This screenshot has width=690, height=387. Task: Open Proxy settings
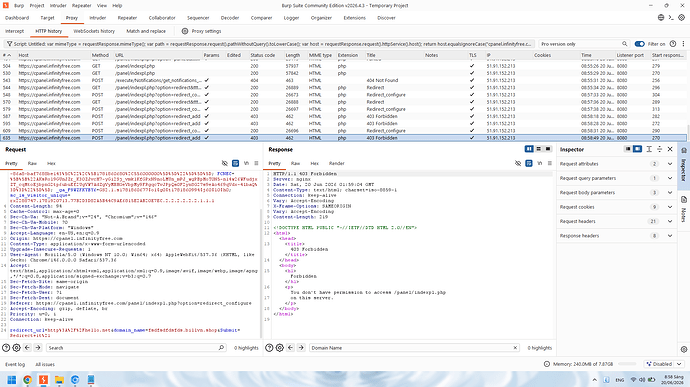(202, 31)
